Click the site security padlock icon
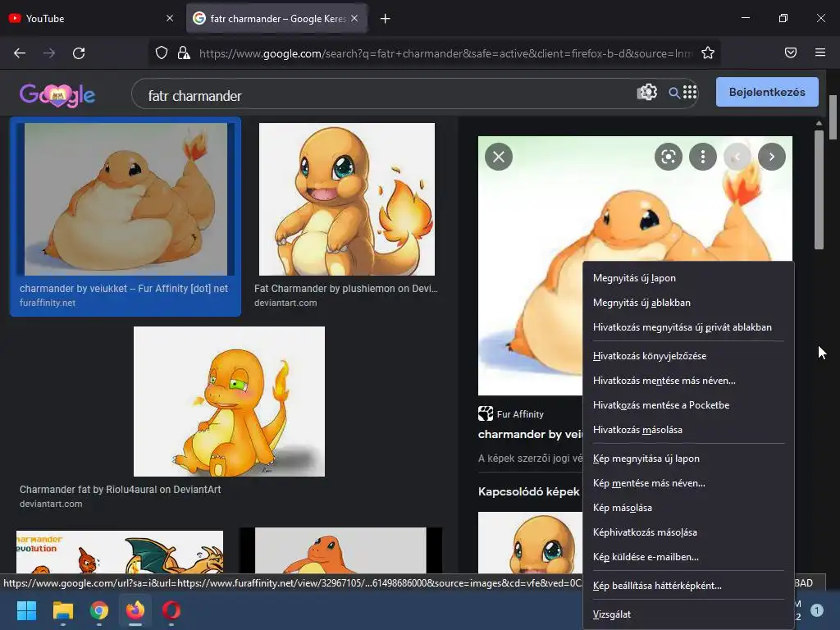Screen dimensions: 840x630 tap(184, 53)
